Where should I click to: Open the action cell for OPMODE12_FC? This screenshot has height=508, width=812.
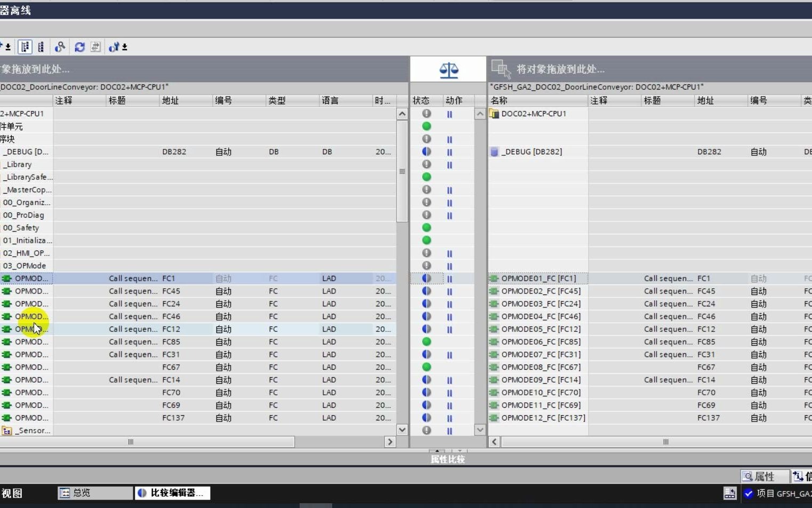[x=450, y=418]
